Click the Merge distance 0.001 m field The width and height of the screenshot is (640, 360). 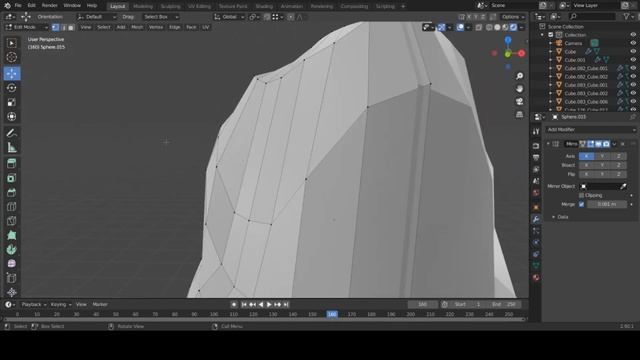click(x=607, y=204)
